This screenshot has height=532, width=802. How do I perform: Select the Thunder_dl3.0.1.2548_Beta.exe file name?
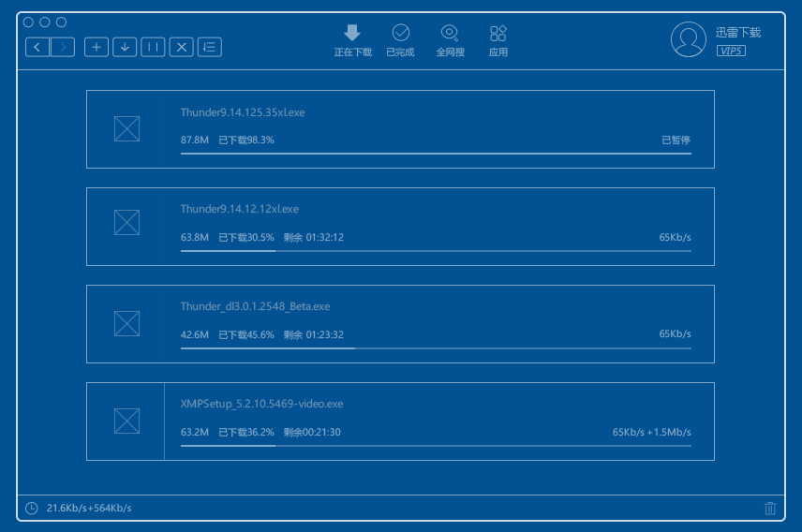pos(255,306)
